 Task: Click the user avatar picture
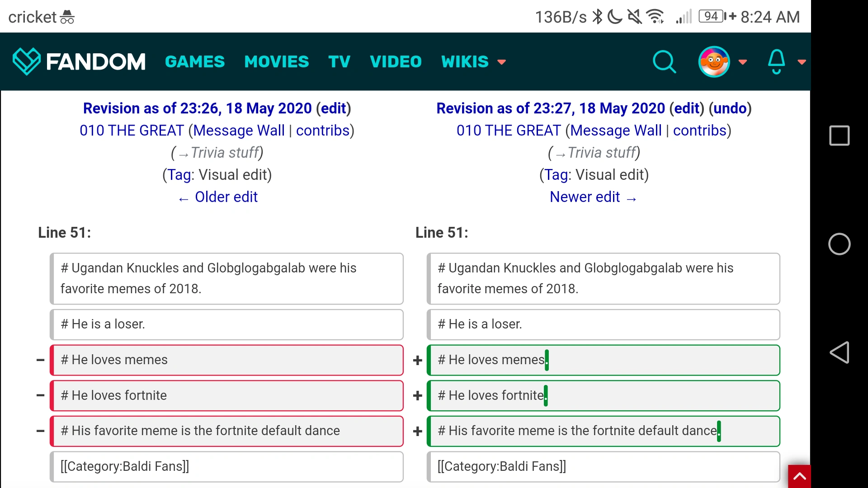point(714,61)
